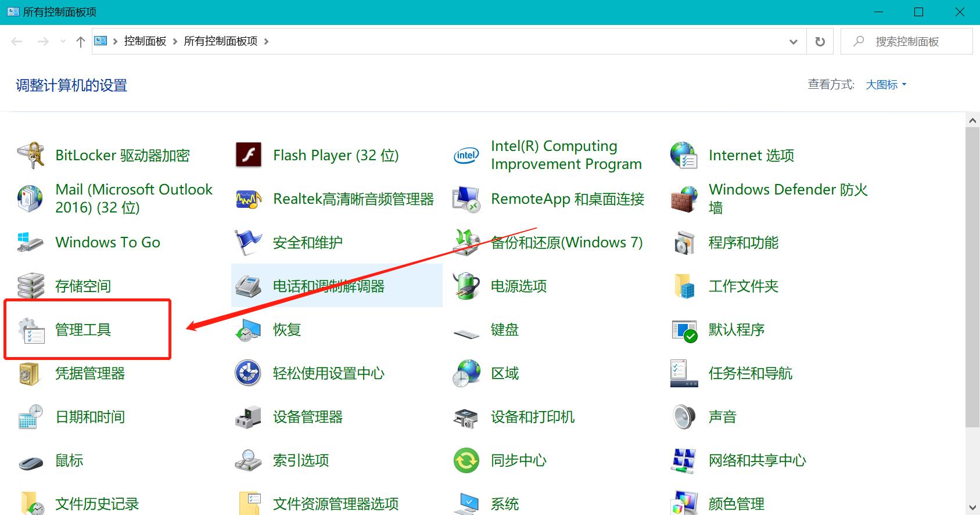Screen dimensions: 980x515
Task: Open the 区域 globe and clock icon
Action: [x=466, y=373]
